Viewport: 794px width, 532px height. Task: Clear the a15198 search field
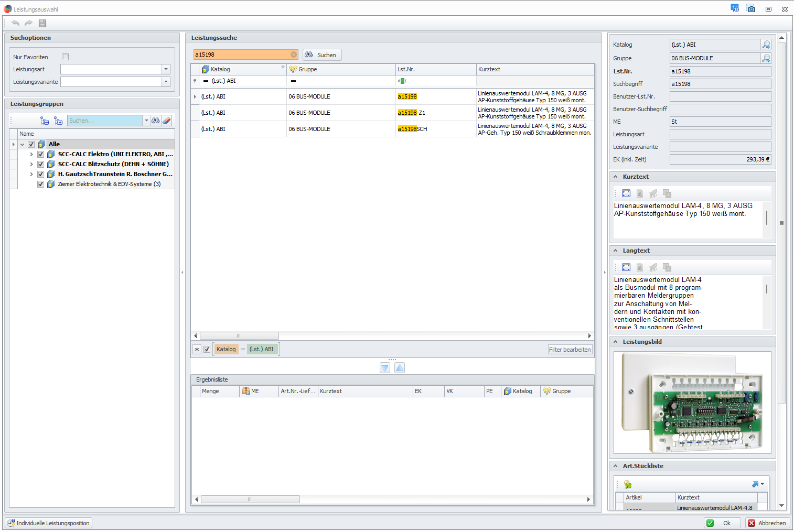tap(294, 55)
